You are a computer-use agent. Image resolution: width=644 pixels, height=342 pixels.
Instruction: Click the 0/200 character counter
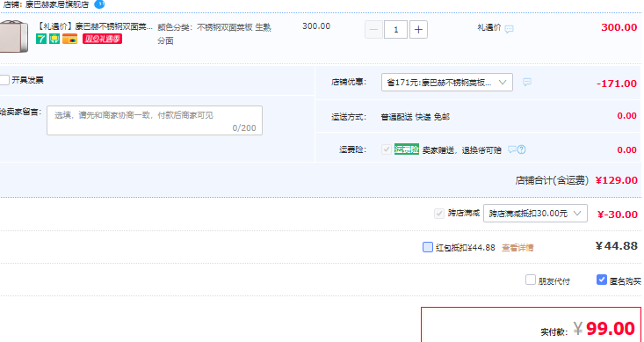click(244, 127)
